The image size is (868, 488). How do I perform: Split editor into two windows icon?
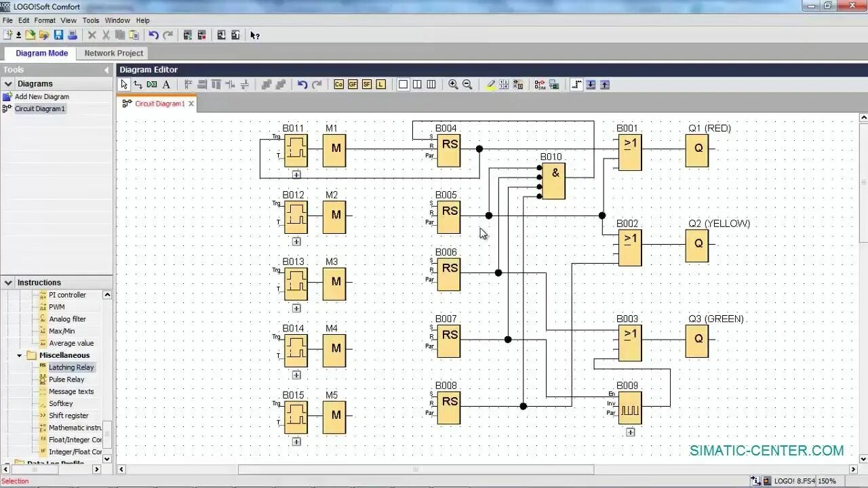point(417,85)
